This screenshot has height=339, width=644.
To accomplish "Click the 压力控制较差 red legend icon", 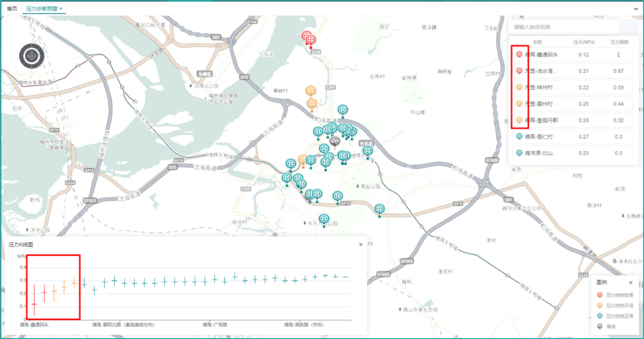I will pos(599,295).
